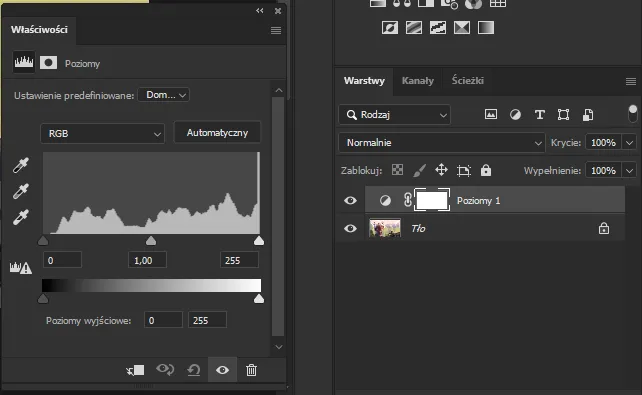642x395 pixels.
Task: Click the output levels white slider
Action: pos(259,299)
